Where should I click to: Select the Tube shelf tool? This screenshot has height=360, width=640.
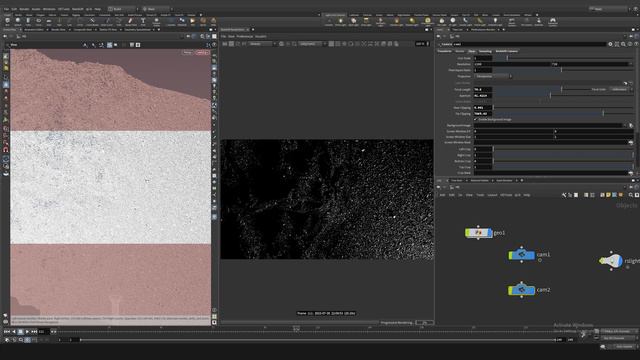pyautogui.click(x=28, y=21)
